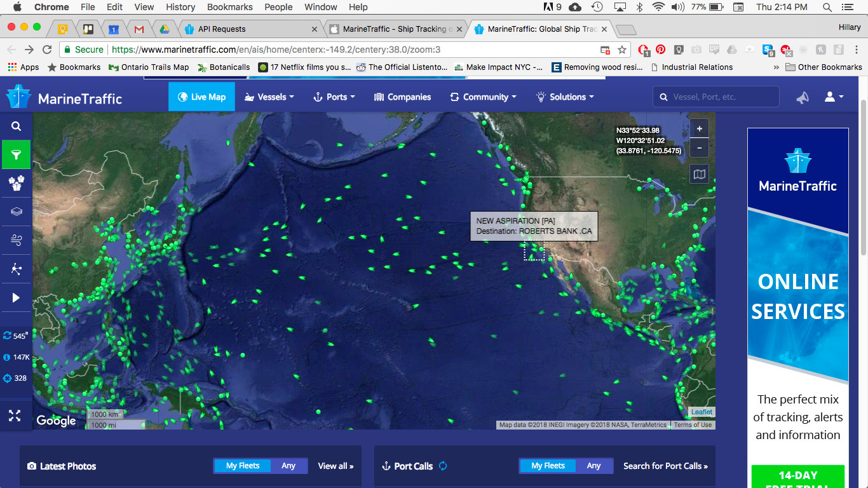Refresh the Port Calls list

coord(443,466)
